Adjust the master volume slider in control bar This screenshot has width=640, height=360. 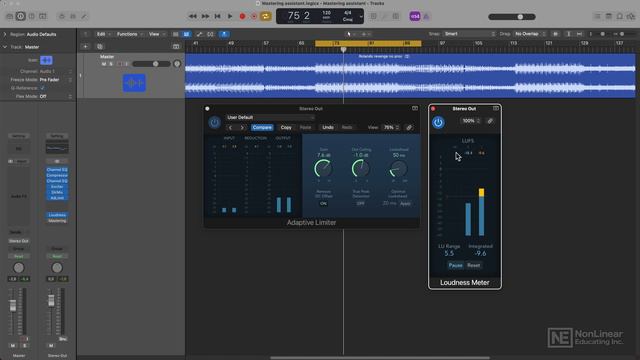click(512, 17)
